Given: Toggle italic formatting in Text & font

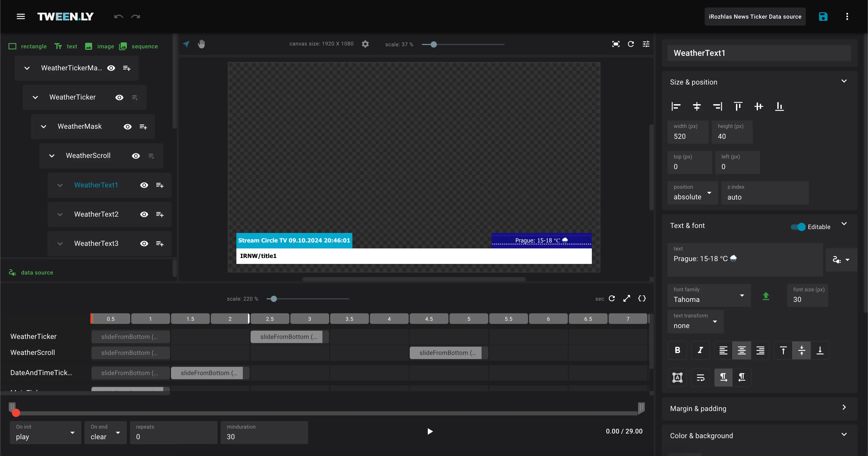Looking at the screenshot, I should tap(700, 351).
